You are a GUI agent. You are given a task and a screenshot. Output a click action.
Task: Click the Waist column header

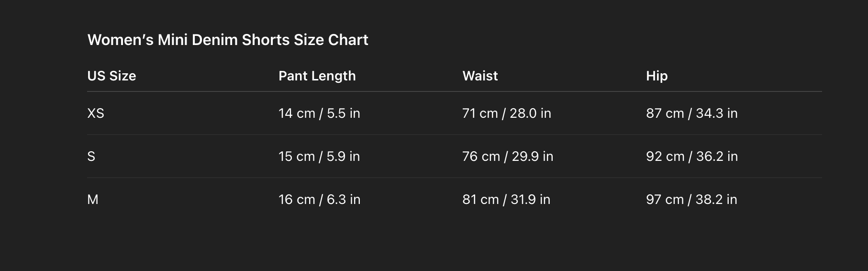tap(480, 76)
